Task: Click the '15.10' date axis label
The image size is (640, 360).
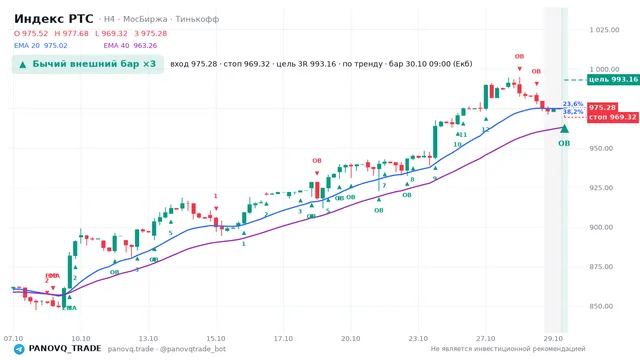Action: [216, 339]
